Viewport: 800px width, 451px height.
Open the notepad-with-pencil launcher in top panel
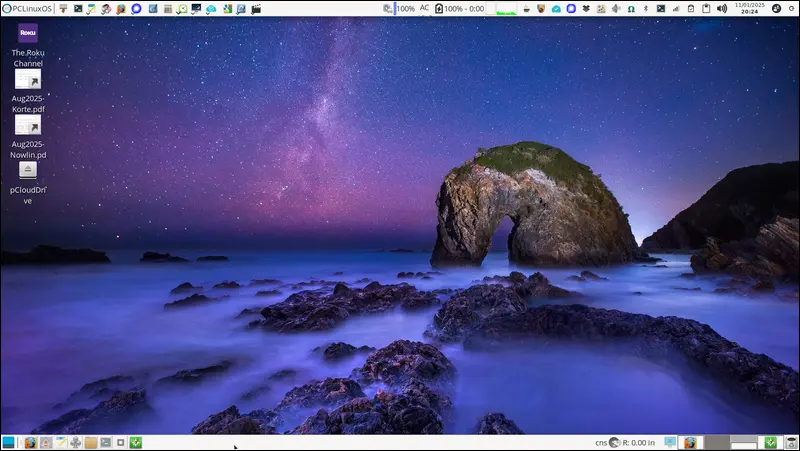(x=92, y=9)
